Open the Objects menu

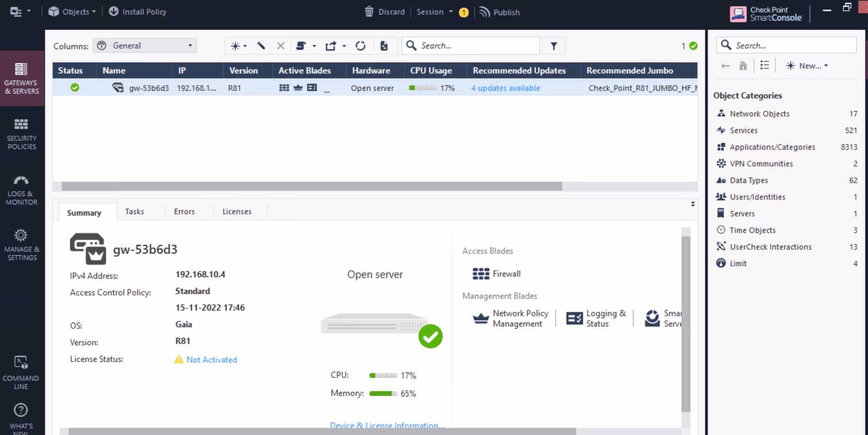(x=72, y=12)
